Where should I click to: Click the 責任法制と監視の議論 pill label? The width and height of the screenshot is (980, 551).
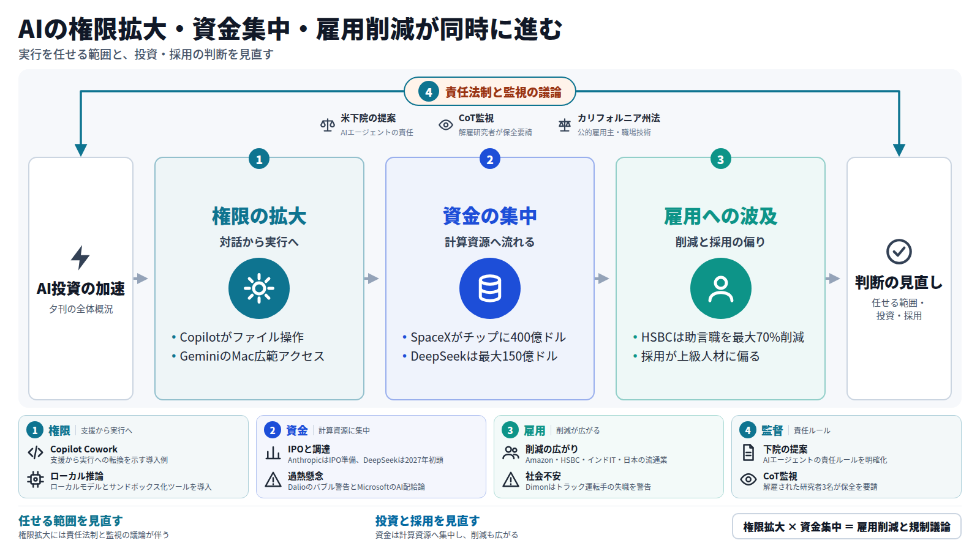pyautogui.click(x=490, y=92)
